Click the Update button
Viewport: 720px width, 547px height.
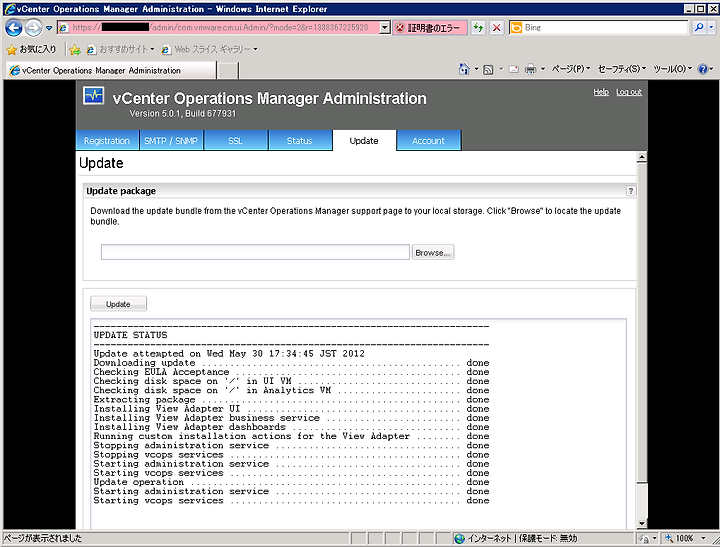118,304
